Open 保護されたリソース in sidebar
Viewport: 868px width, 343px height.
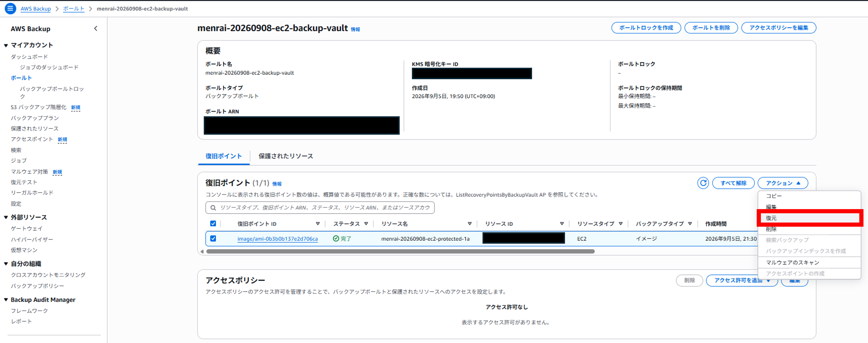click(x=34, y=129)
